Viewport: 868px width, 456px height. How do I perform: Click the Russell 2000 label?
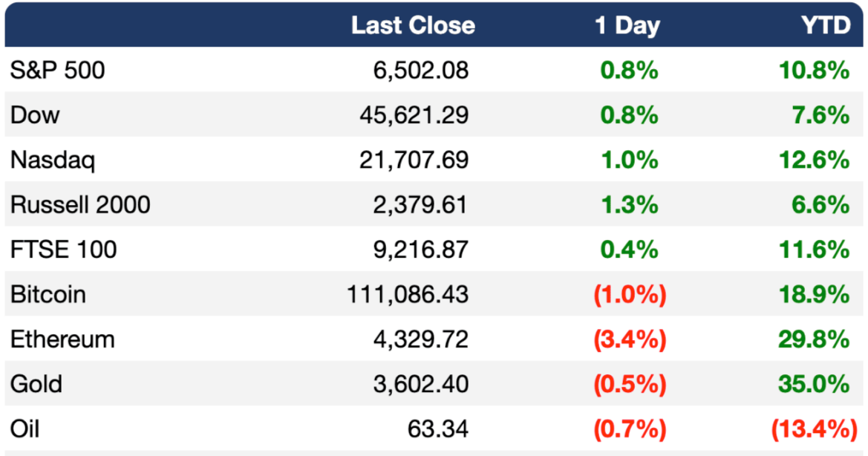(80, 205)
